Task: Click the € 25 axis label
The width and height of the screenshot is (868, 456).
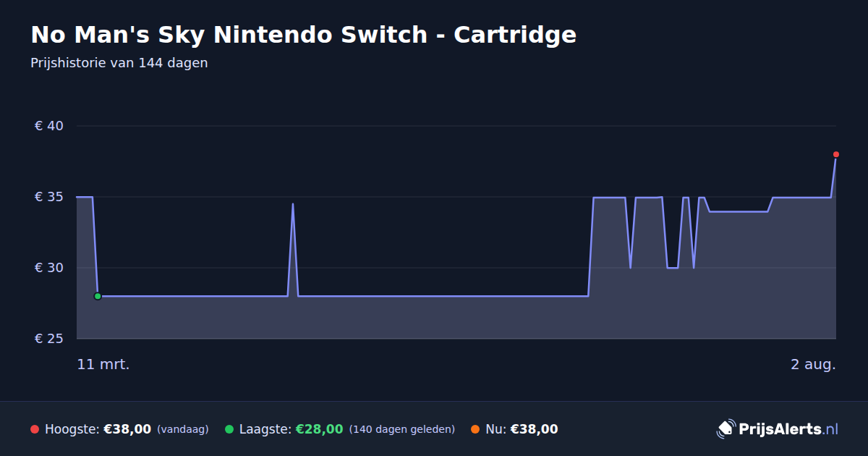Action: pos(49,339)
